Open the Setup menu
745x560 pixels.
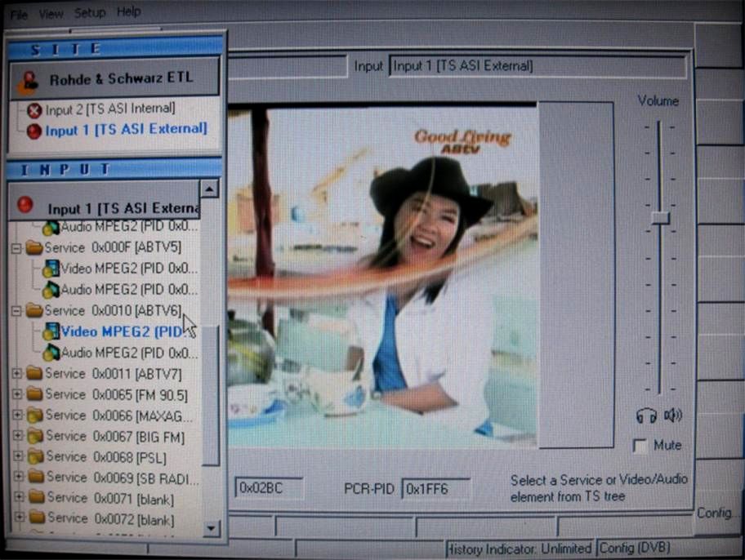pyautogui.click(x=90, y=13)
